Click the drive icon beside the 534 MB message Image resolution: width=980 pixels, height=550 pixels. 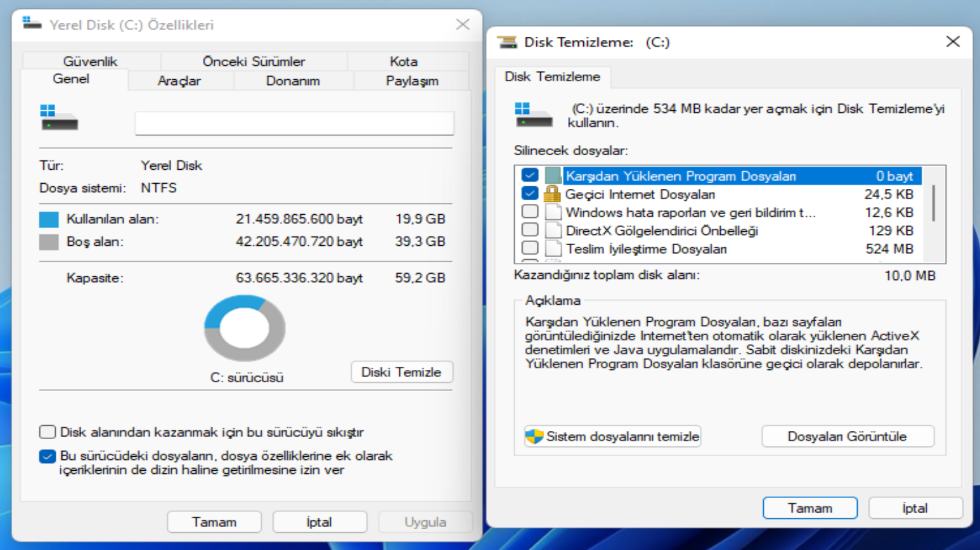[533, 115]
